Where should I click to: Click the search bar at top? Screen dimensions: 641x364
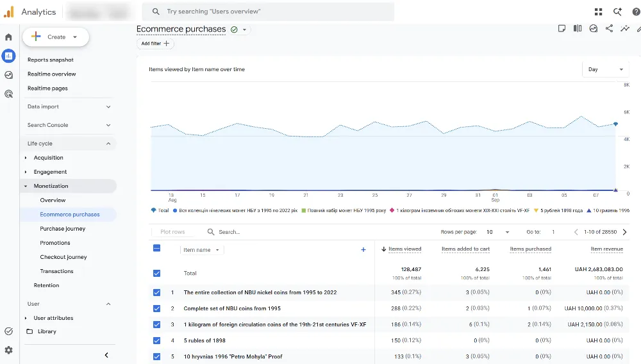[268, 12]
